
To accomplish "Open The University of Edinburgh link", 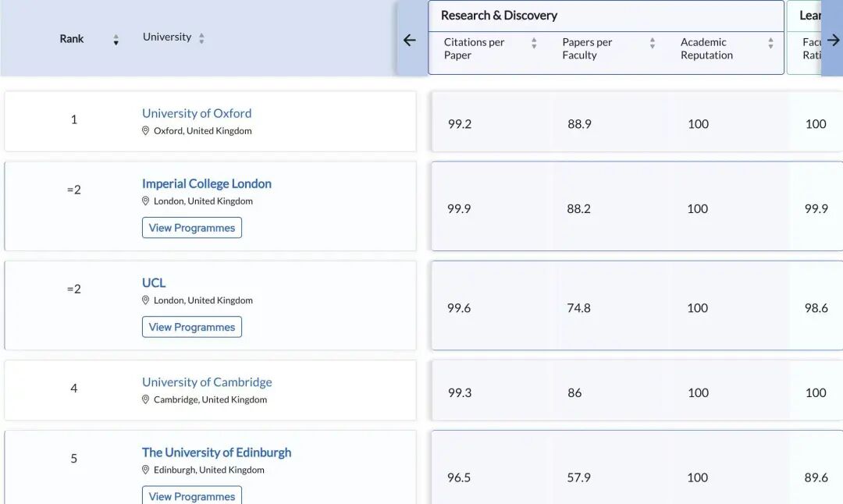I will (216, 452).
